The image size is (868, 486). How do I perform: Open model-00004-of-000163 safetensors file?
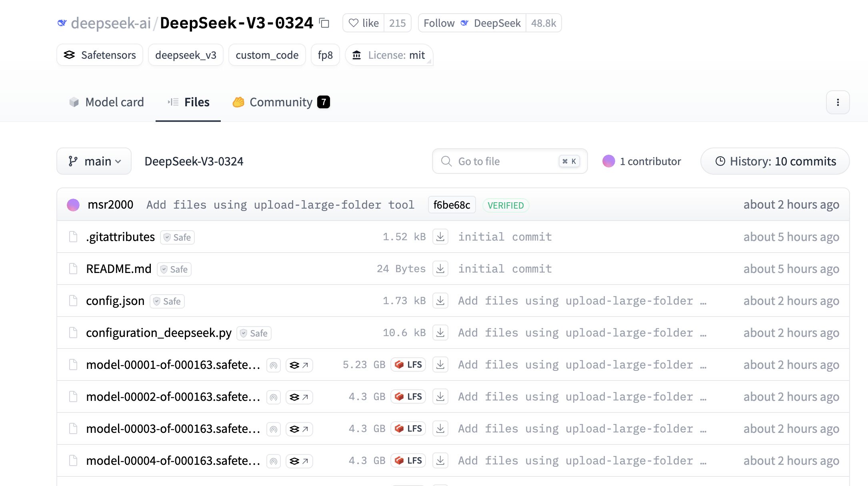coord(173,460)
